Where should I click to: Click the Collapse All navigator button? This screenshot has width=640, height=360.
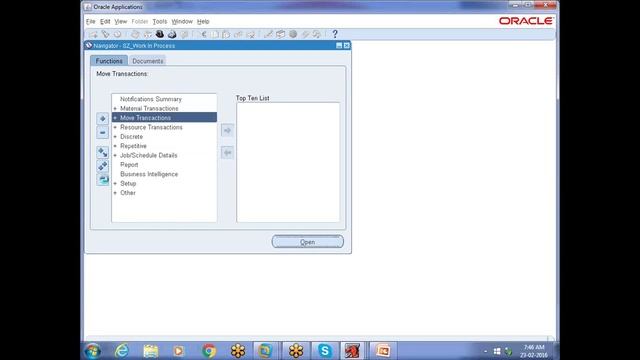102,180
